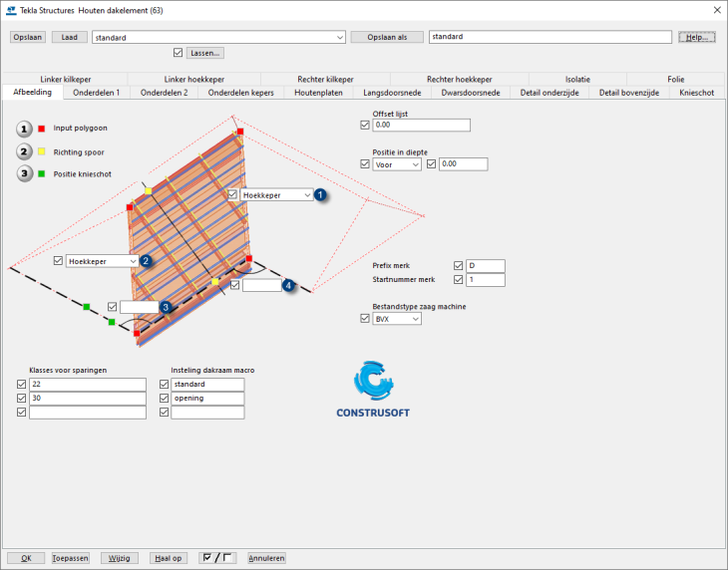Screen dimensions: 728x570
Task: Click legend circle number 2 beside Richting spoor
Action: point(24,151)
